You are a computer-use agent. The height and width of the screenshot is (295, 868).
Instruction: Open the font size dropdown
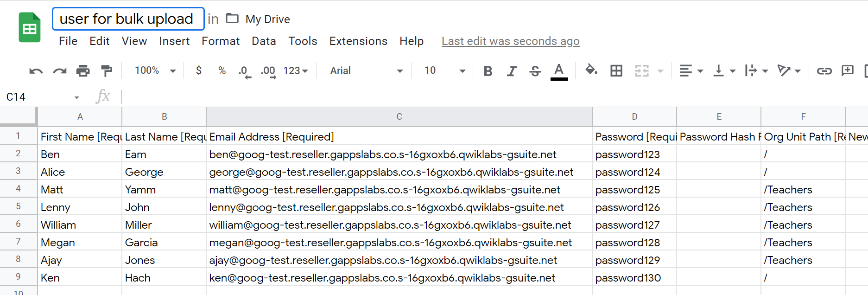pos(444,71)
